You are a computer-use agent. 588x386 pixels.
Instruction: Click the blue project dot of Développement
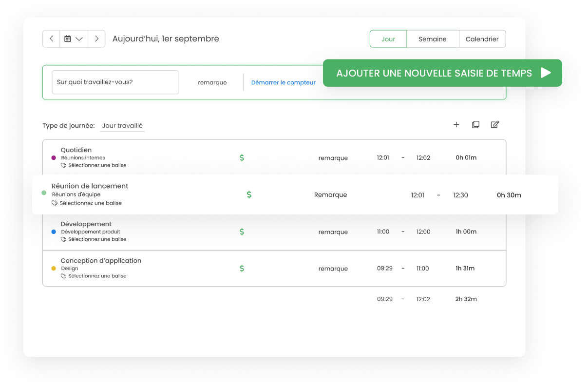[x=54, y=232]
